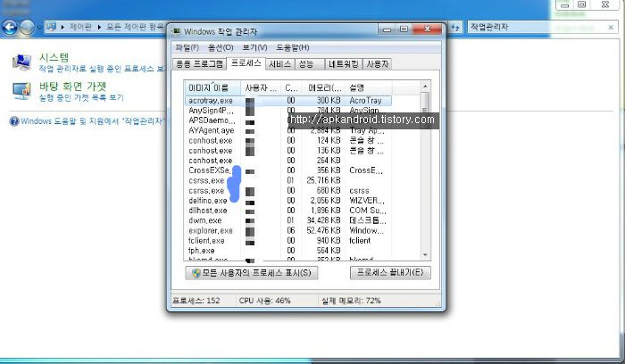
Task: Switch to the 네트워킹 tab
Action: point(344,64)
